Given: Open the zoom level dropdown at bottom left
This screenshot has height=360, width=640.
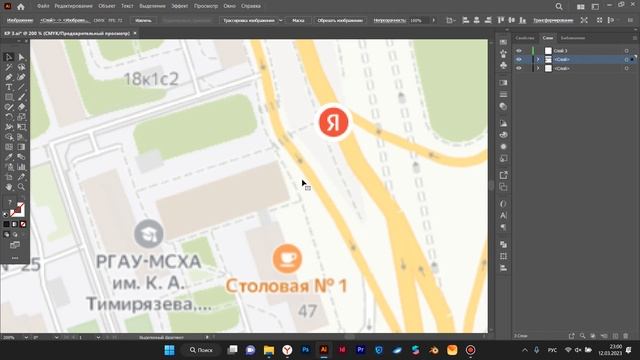Looking at the screenshot, I should click(x=26, y=338).
